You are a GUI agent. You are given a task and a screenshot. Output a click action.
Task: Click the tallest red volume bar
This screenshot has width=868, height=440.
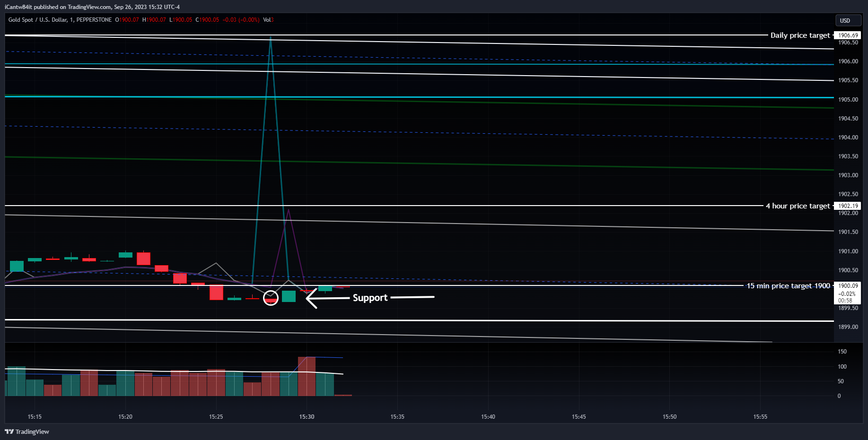pyautogui.click(x=307, y=376)
